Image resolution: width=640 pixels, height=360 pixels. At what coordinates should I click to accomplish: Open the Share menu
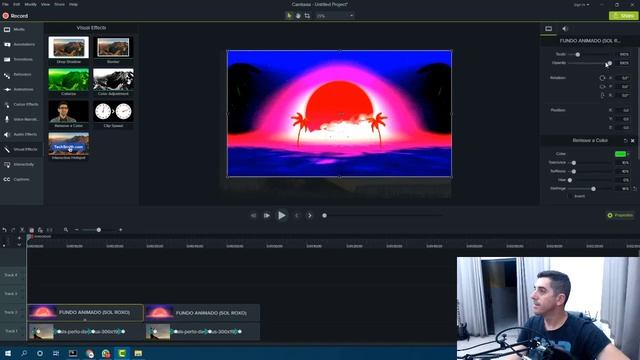[60, 4]
